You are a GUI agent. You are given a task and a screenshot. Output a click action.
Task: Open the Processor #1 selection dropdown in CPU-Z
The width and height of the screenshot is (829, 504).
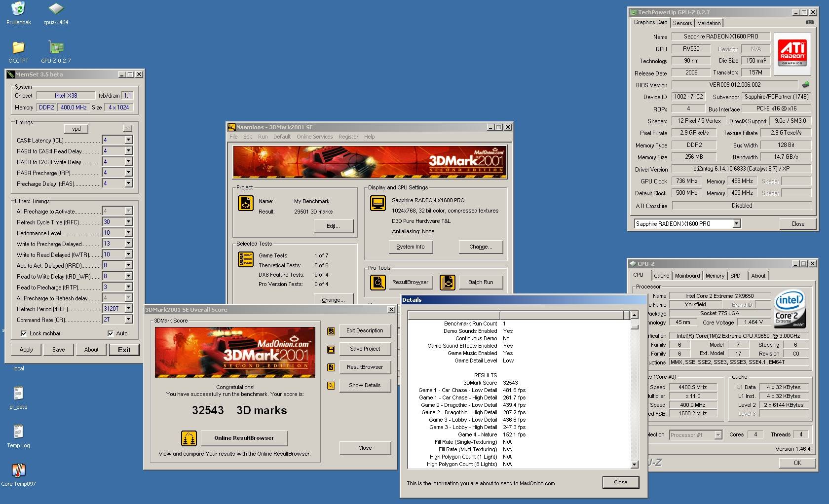pyautogui.click(x=718, y=435)
